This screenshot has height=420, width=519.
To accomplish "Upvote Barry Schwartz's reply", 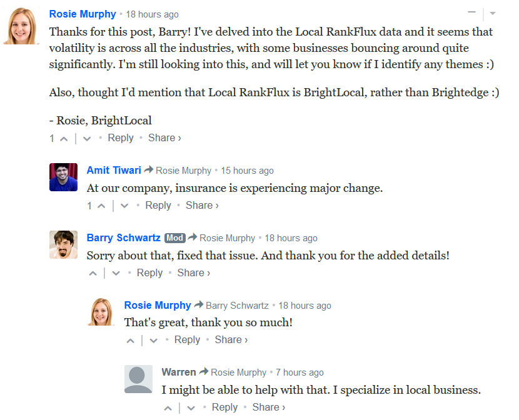I will pos(93,274).
